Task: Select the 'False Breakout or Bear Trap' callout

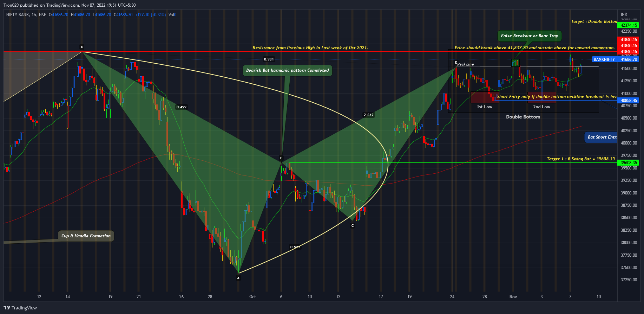Action: point(530,36)
